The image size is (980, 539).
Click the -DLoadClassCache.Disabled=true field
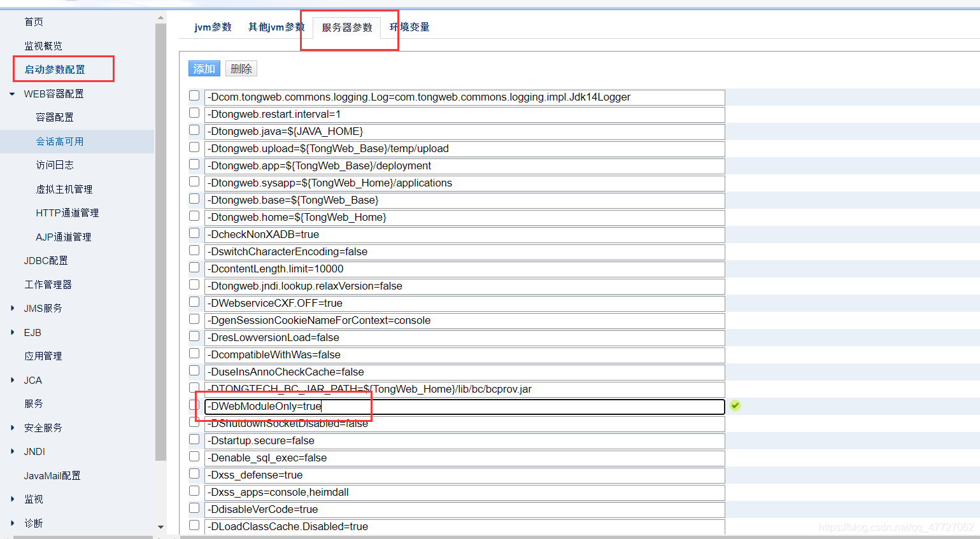465,527
